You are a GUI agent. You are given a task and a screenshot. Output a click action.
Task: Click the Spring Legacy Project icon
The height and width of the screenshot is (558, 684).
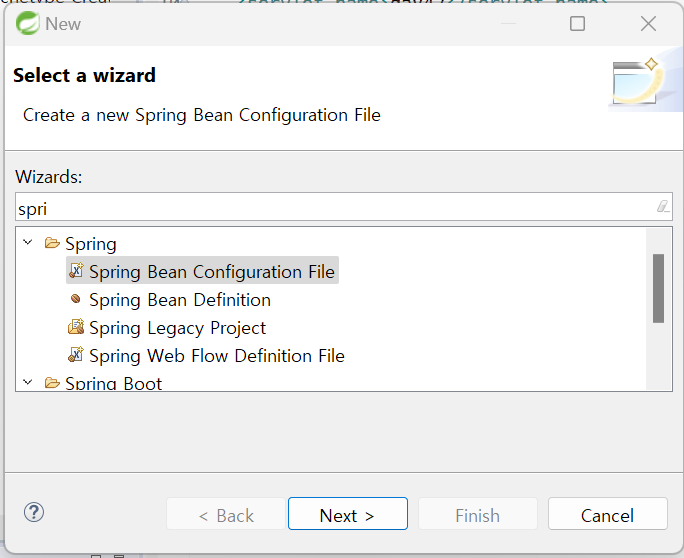click(x=76, y=327)
